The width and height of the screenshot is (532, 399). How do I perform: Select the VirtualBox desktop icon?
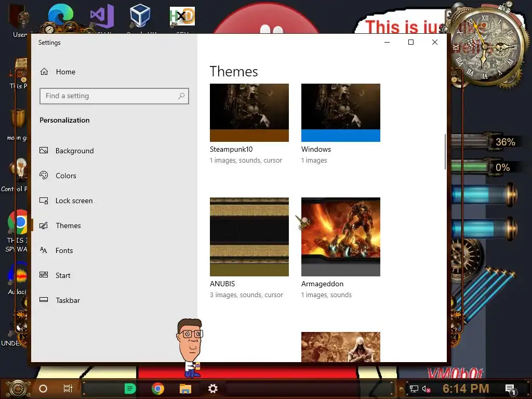point(140,16)
